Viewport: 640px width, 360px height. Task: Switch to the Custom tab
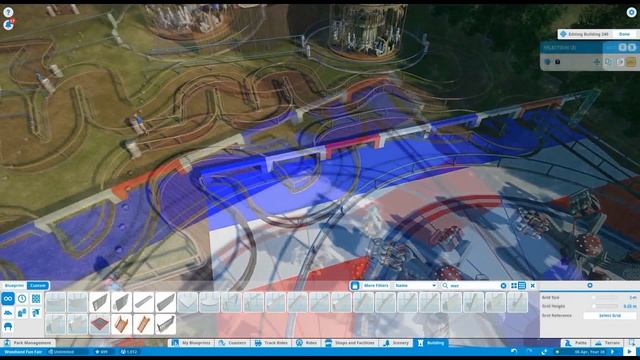tap(38, 285)
